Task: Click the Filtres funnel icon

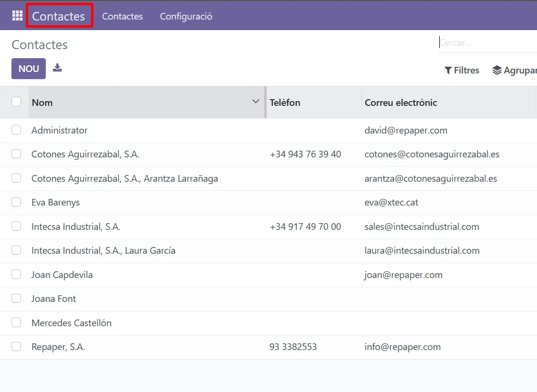Action: (x=448, y=71)
